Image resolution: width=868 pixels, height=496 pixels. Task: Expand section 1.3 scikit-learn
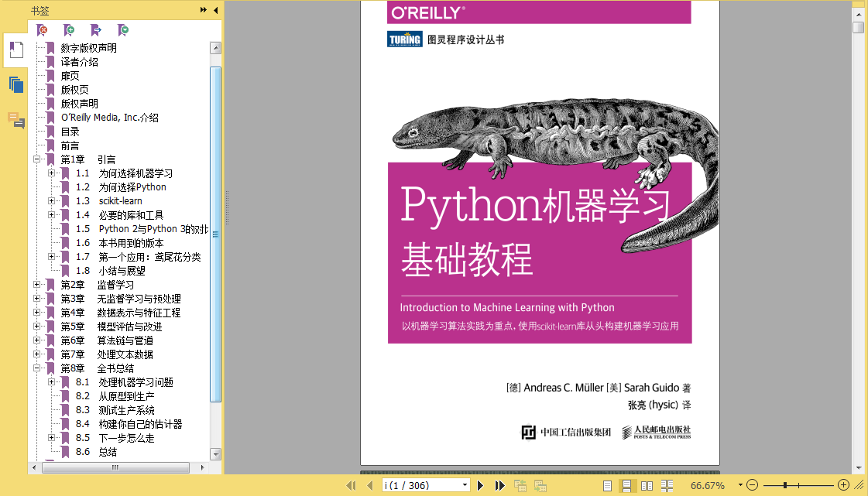pos(51,200)
